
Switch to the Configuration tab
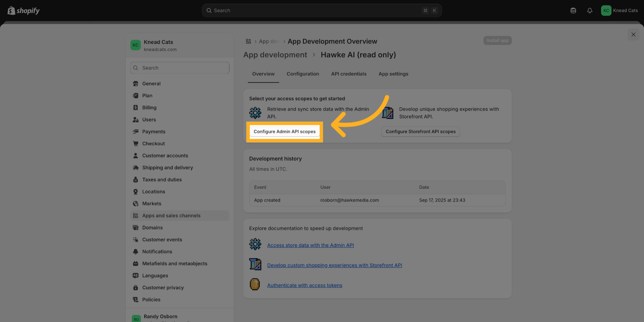click(303, 74)
